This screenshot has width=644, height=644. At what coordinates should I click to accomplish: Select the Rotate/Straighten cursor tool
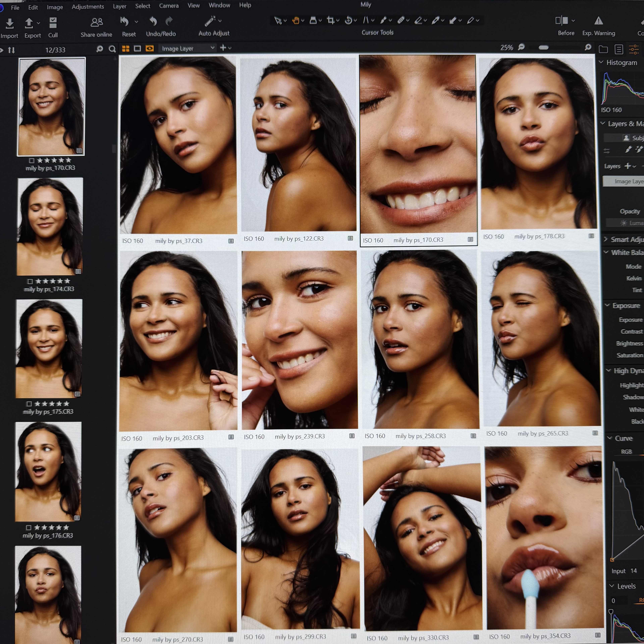coord(348,20)
